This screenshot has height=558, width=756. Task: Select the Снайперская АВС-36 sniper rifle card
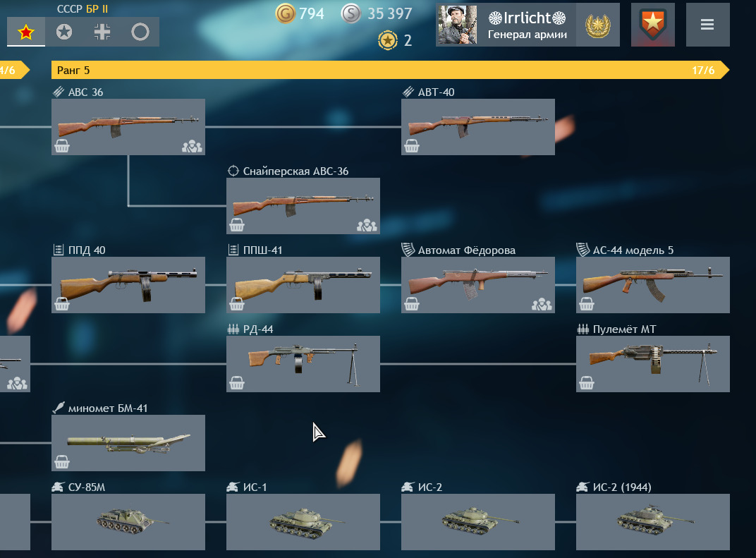pyautogui.click(x=303, y=206)
